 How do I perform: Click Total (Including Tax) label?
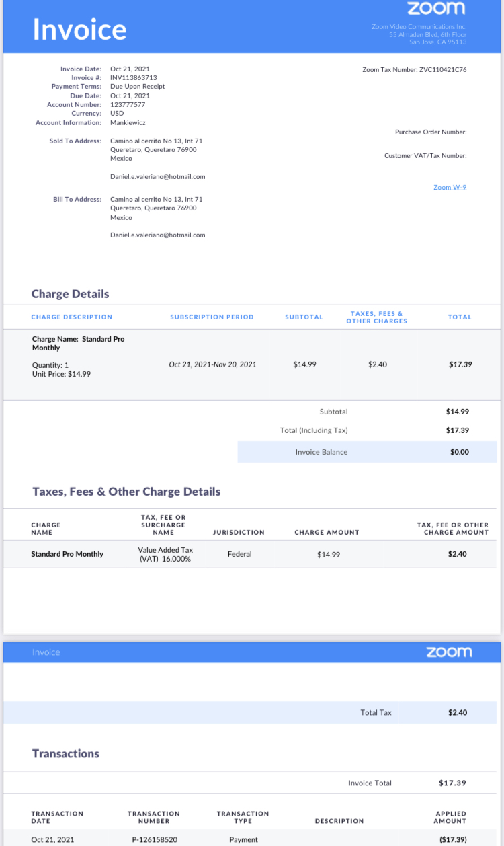[314, 430]
